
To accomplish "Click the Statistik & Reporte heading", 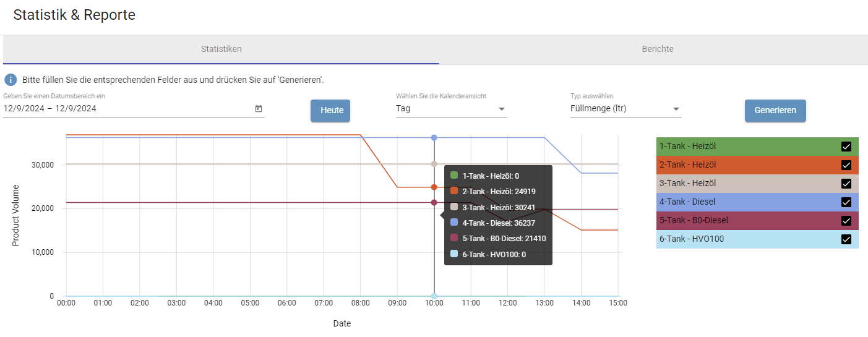I will point(74,15).
